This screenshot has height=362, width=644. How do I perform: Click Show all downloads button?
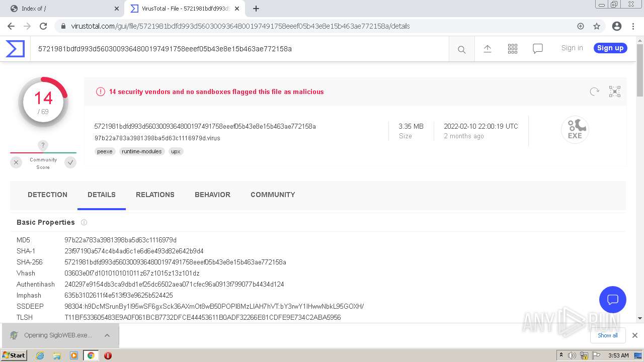click(608, 335)
